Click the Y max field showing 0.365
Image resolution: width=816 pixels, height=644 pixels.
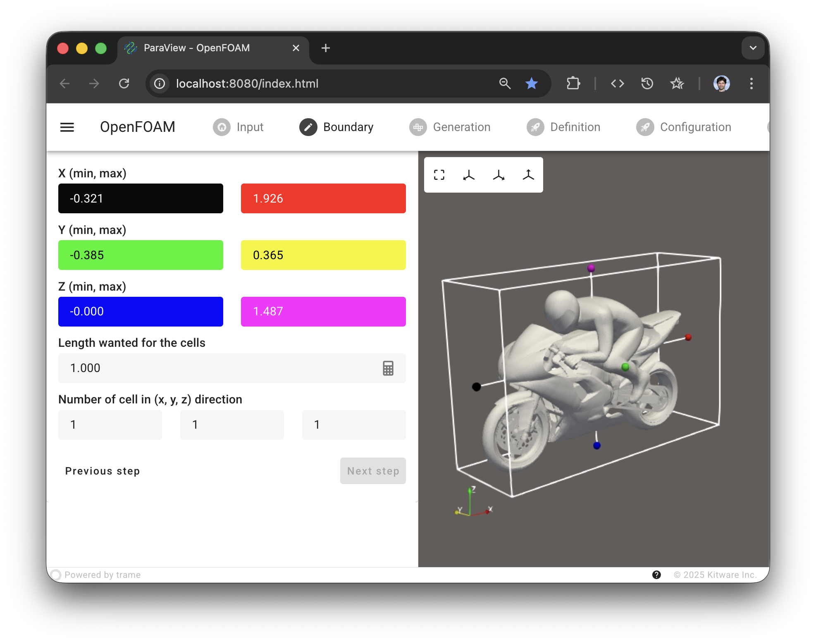(323, 255)
